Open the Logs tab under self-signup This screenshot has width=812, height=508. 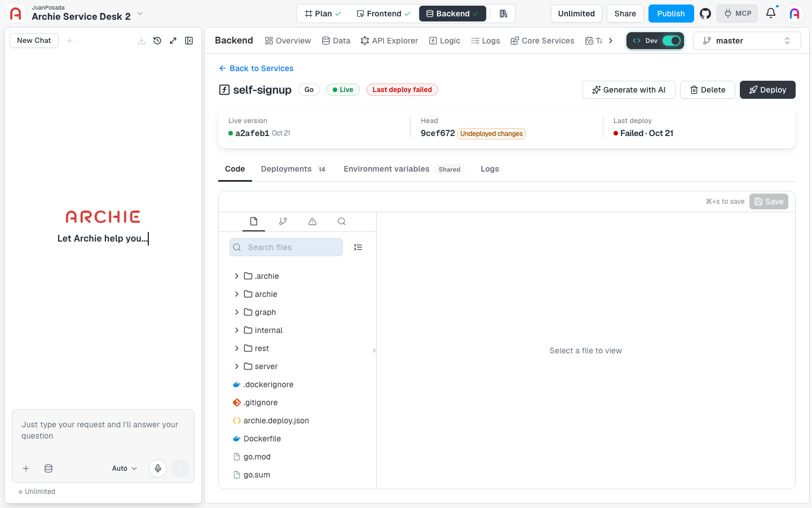[489, 169]
